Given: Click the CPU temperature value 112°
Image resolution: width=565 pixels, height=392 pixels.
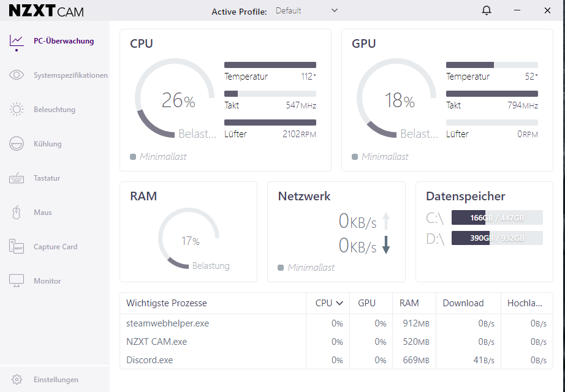Looking at the screenshot, I should coord(308,77).
